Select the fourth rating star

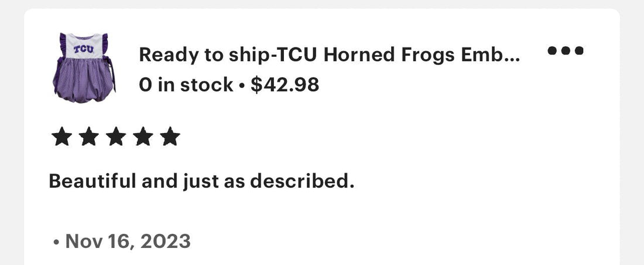143,137
